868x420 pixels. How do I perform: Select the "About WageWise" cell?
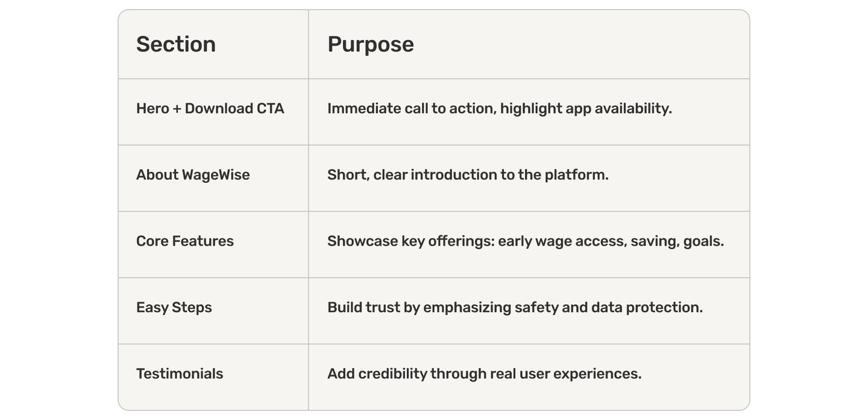(193, 175)
